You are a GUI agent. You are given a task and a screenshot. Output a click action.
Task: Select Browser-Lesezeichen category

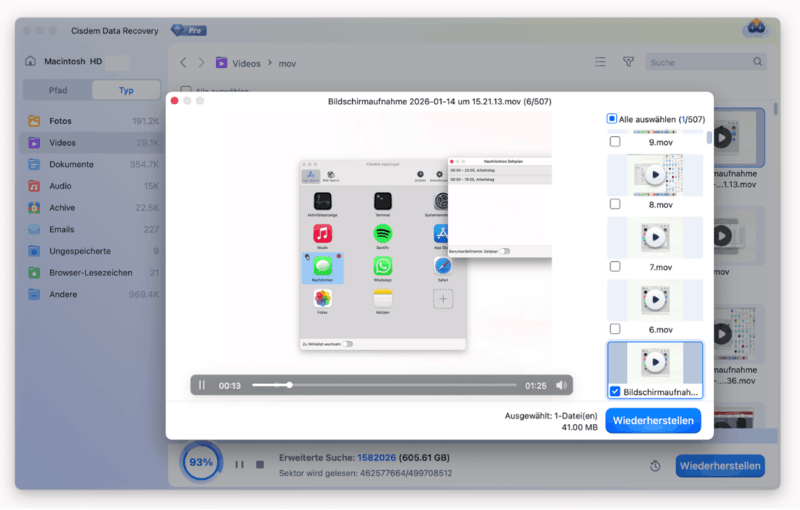tap(93, 273)
